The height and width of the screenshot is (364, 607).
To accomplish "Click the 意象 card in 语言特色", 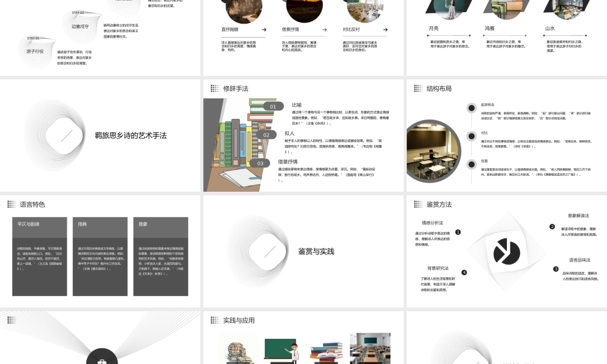I will tap(161, 257).
